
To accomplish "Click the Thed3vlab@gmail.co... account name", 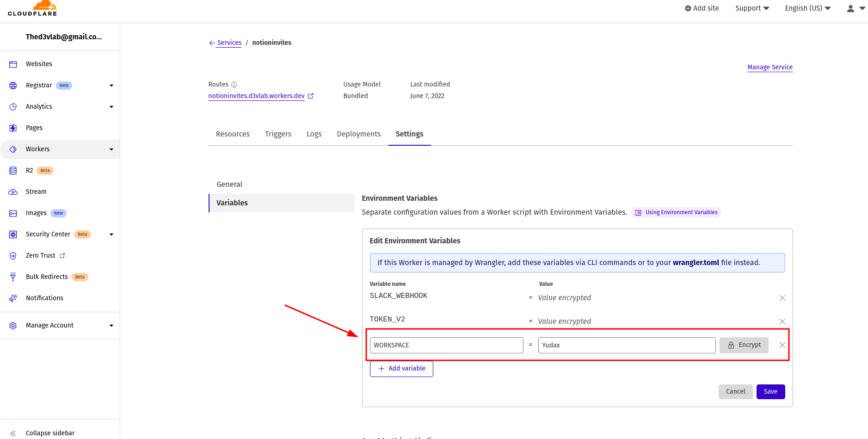I will (64, 37).
